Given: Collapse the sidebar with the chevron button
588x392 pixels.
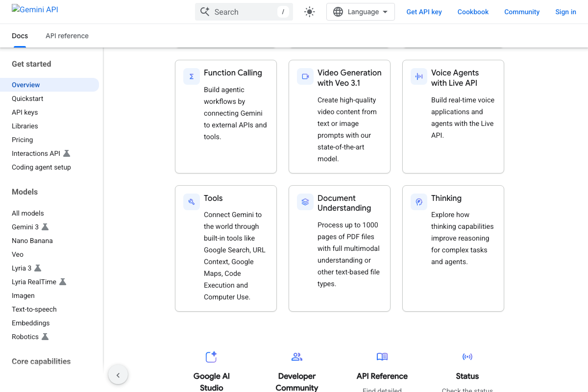Looking at the screenshot, I should (118, 375).
